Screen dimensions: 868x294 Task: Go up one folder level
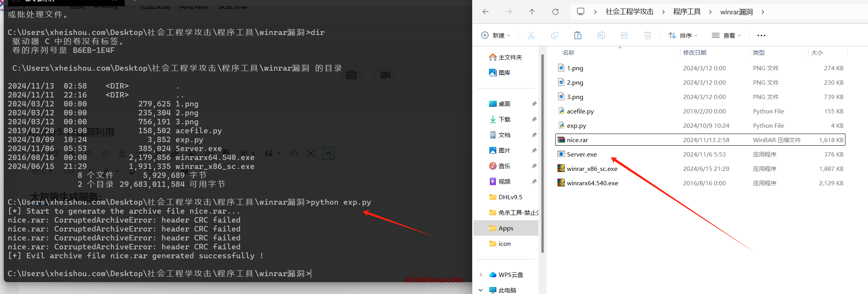tap(532, 12)
